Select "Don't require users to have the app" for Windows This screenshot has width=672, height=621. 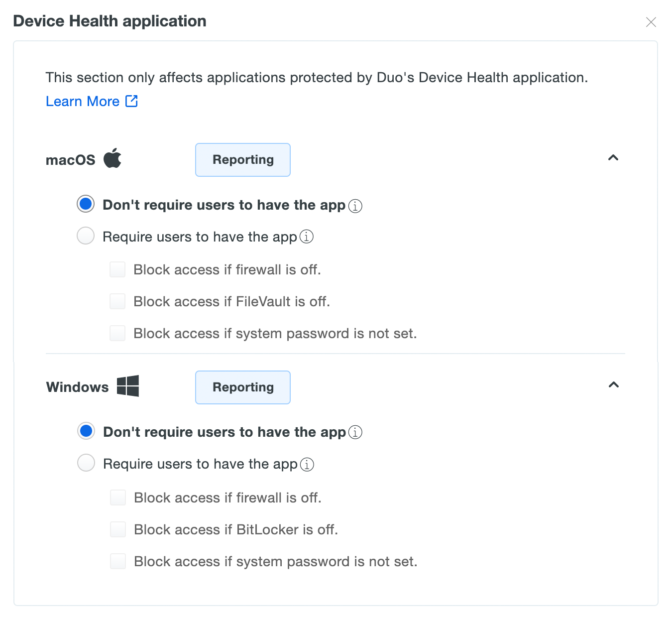(86, 431)
